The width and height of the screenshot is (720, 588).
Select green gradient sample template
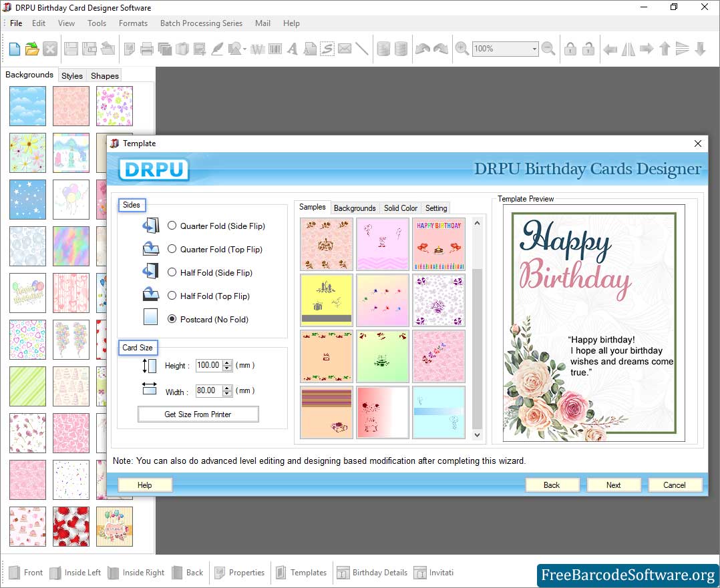coord(383,356)
